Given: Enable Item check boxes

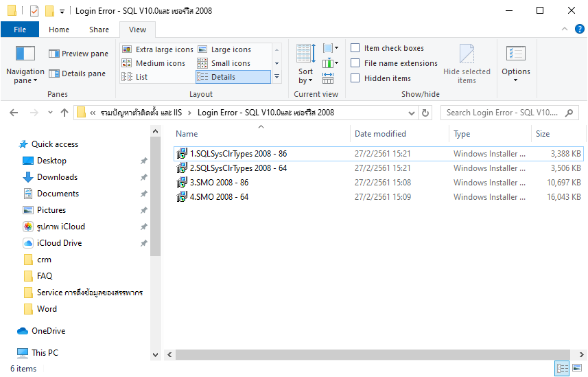Looking at the screenshot, I should [x=355, y=48].
